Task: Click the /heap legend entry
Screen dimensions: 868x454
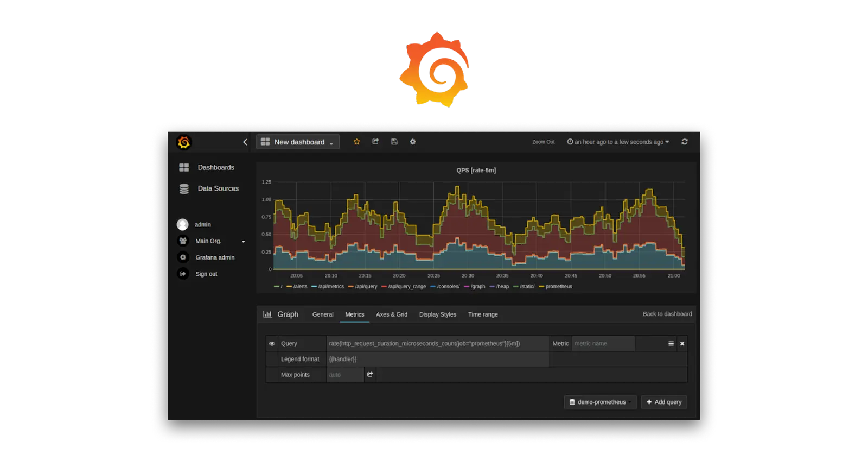Action: click(x=500, y=287)
